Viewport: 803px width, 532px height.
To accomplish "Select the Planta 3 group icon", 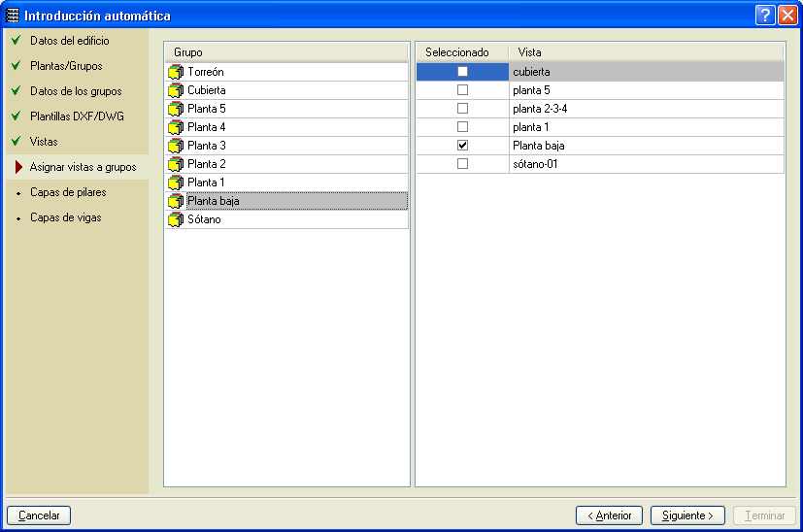I will click(x=175, y=146).
